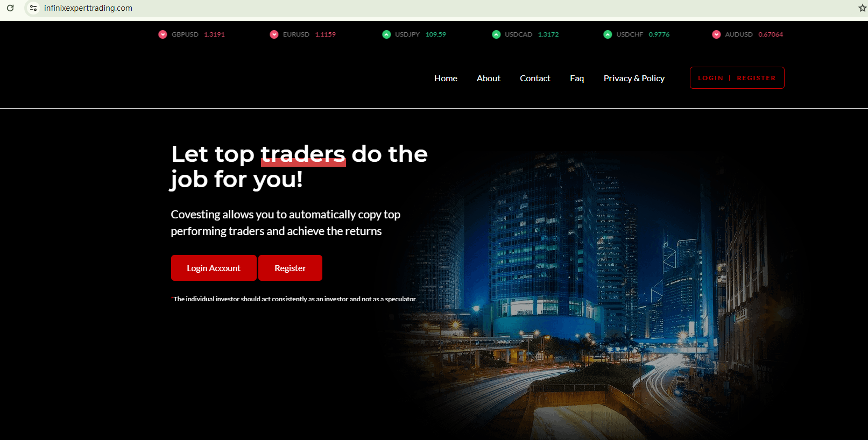This screenshot has height=440, width=868.
Task: Click REGISTER in the header box
Action: tap(756, 78)
